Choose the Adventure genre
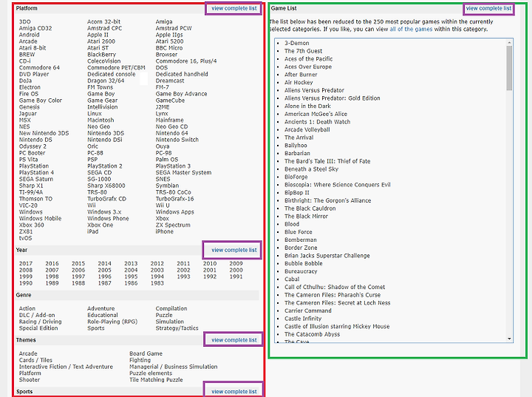 tap(100, 308)
